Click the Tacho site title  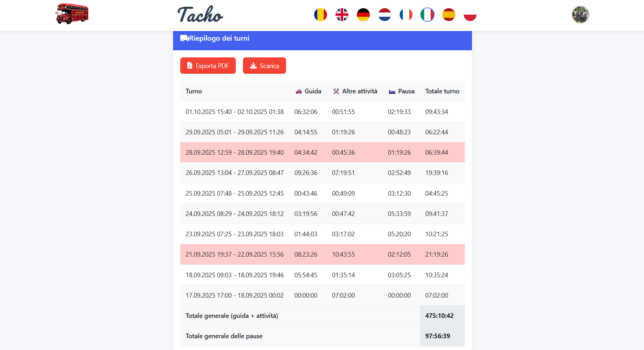[200, 15]
